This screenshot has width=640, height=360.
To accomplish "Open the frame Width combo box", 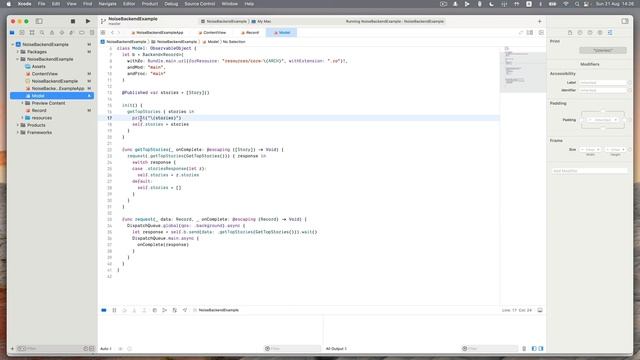I will [590, 150].
